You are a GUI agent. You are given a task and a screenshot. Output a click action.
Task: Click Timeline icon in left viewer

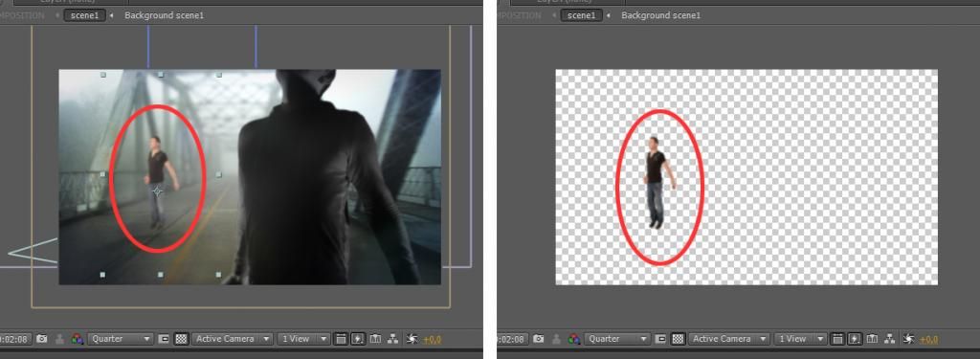click(x=375, y=339)
